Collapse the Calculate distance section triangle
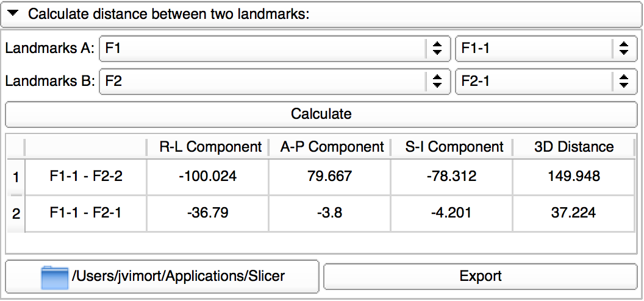644x301 pixels. tap(13, 13)
